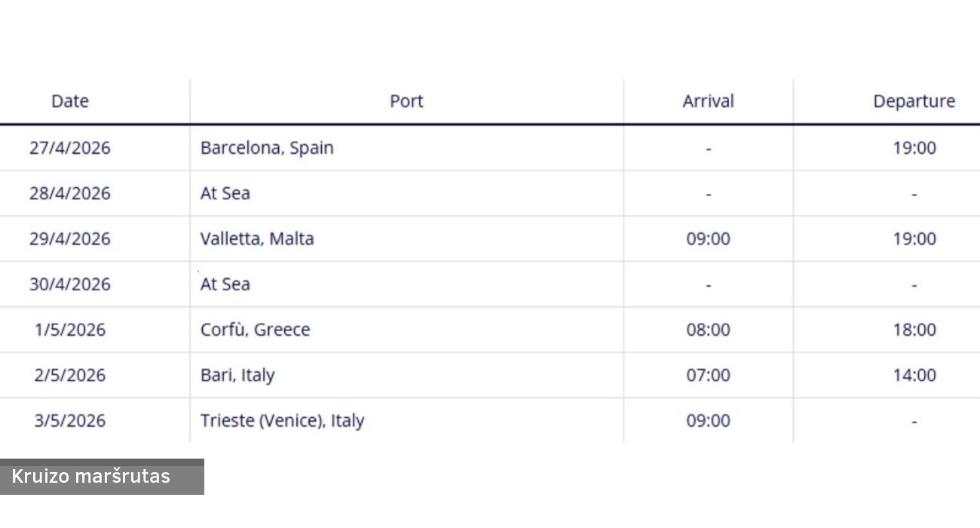Click the 1/5/2026 date cell
980x528 pixels.
(x=70, y=330)
